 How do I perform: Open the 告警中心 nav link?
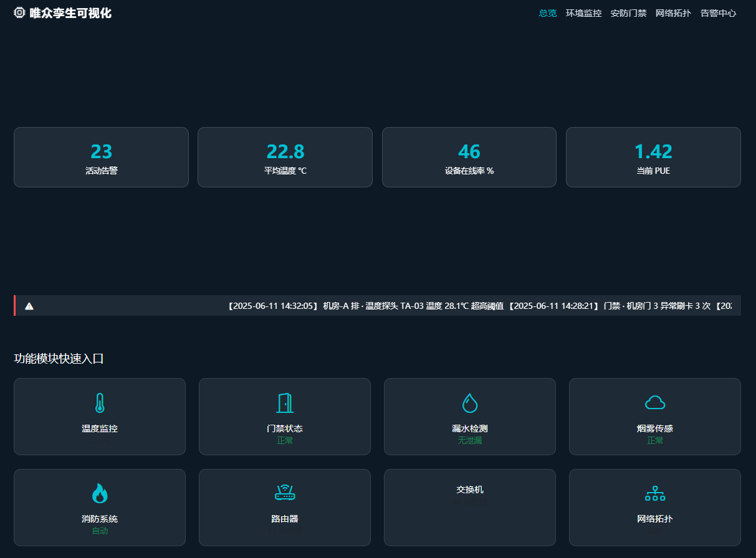tap(718, 13)
